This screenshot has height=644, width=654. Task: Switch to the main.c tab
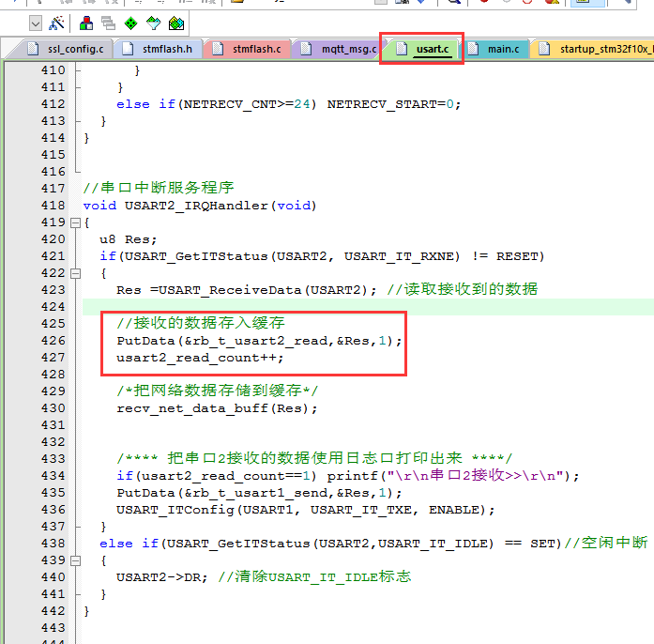pos(495,49)
